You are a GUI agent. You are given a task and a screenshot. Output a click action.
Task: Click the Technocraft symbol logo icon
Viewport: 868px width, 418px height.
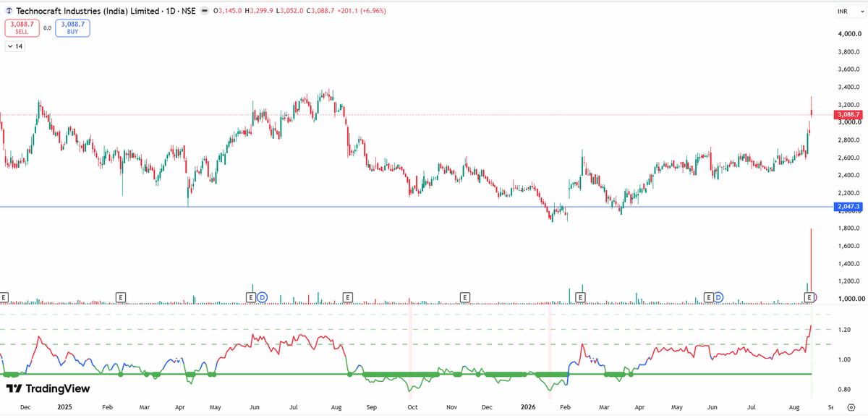pos(9,11)
